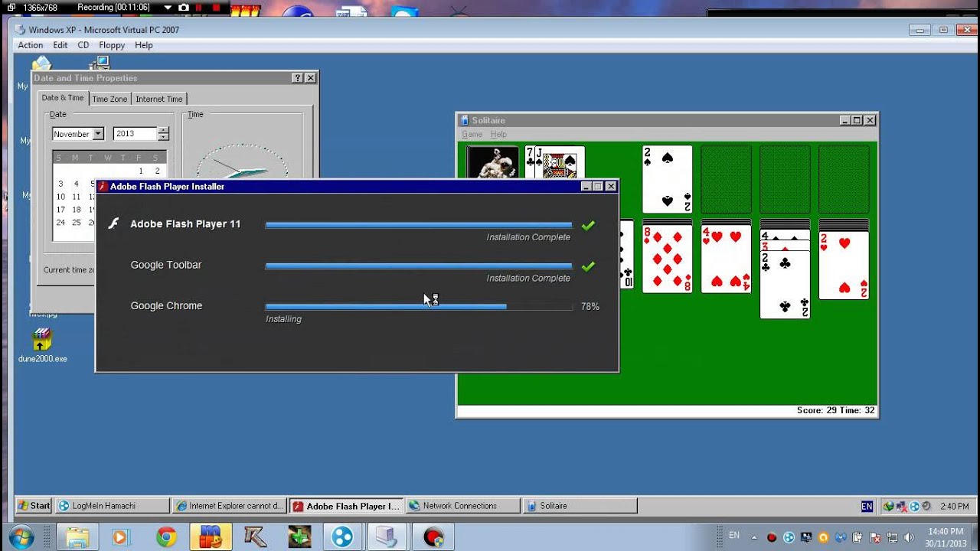Image resolution: width=980 pixels, height=551 pixels.
Task: Click the red recorder icon in the taskbar
Action: [433, 537]
